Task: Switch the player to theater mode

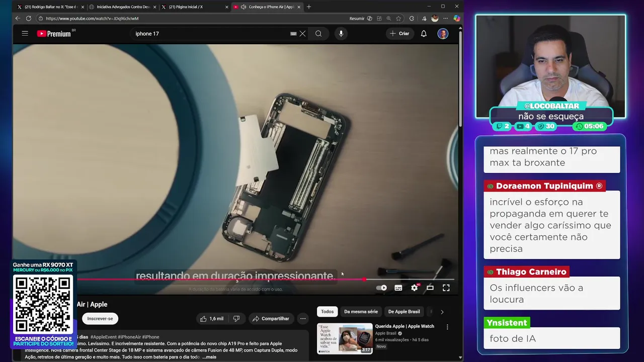Action: coord(430,288)
